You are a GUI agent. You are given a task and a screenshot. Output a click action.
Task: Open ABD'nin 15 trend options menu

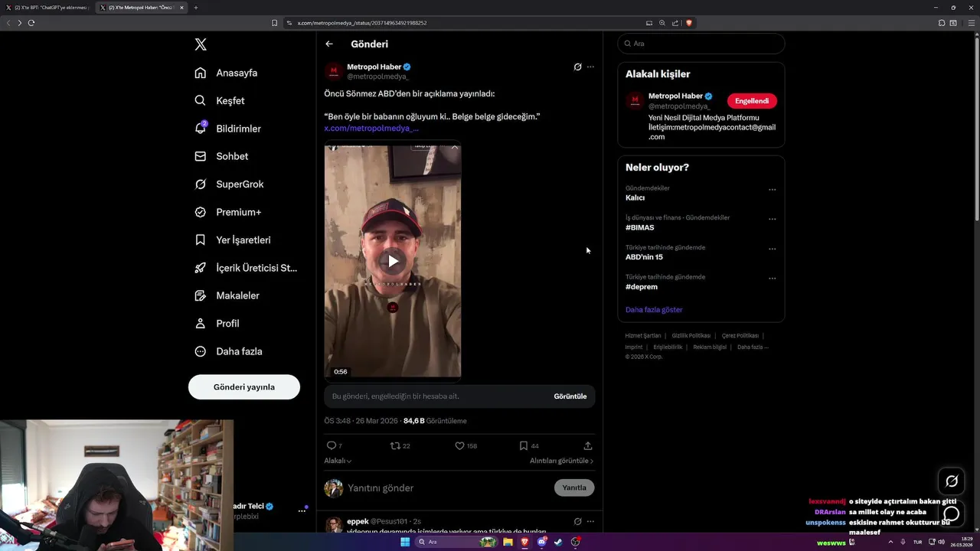click(x=773, y=249)
